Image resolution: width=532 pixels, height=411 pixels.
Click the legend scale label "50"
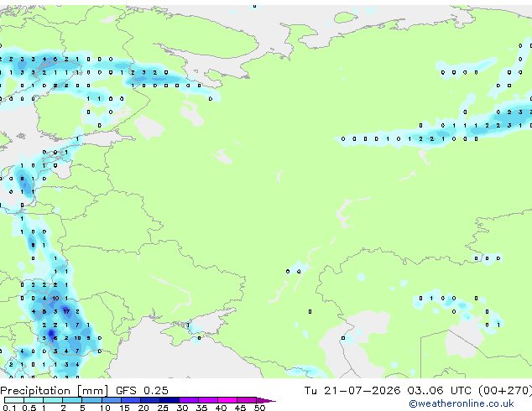click(x=259, y=408)
